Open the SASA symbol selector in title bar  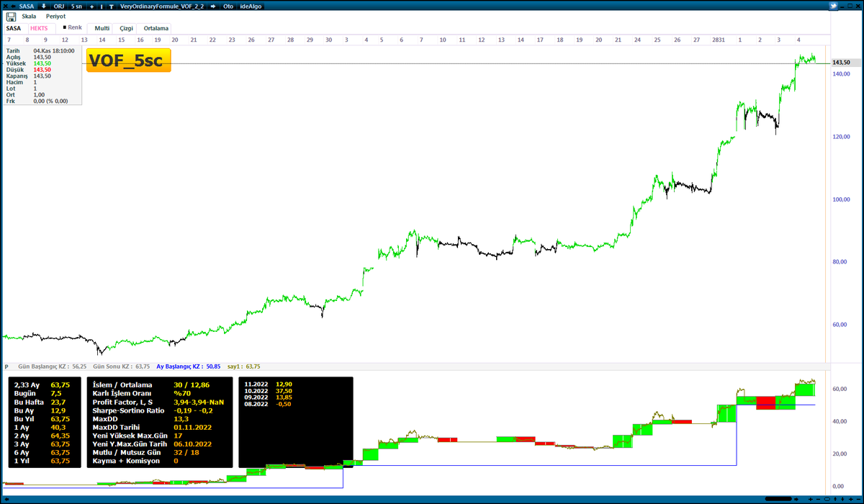[27, 6]
